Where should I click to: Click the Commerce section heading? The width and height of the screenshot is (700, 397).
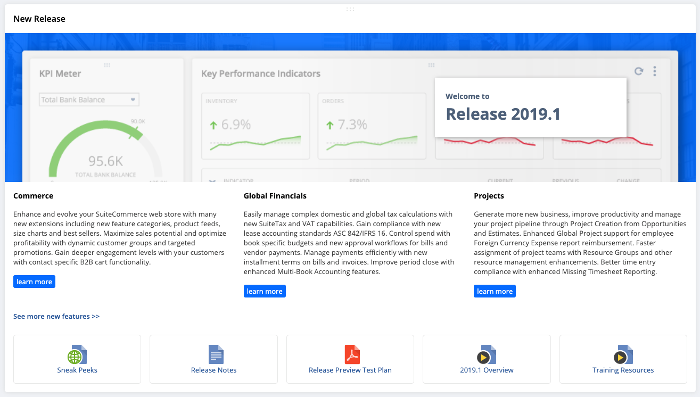point(33,196)
